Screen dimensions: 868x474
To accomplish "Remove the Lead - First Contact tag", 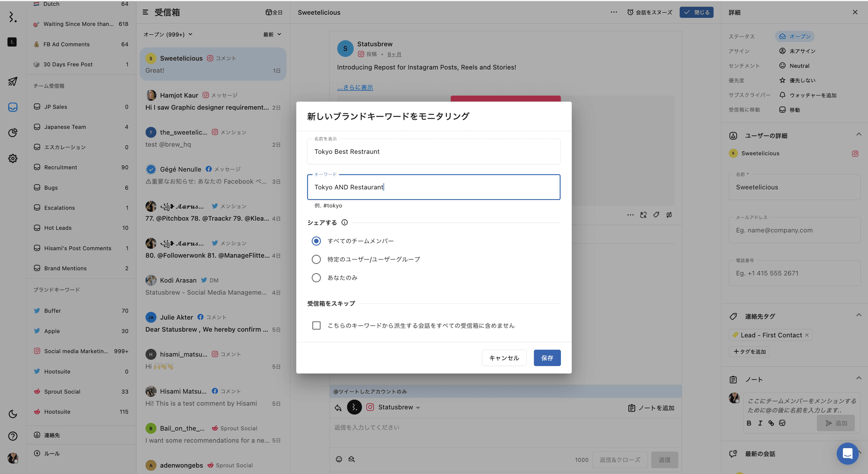I will click(807, 335).
